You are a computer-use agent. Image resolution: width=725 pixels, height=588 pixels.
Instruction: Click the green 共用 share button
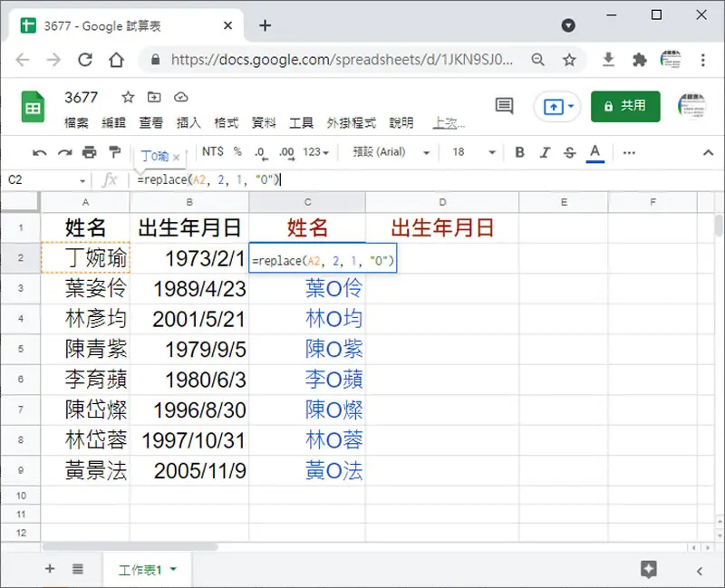[625, 106]
